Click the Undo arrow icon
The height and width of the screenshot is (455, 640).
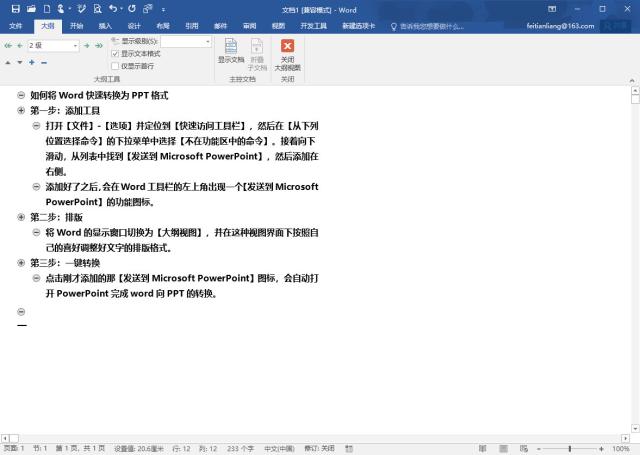113,9
